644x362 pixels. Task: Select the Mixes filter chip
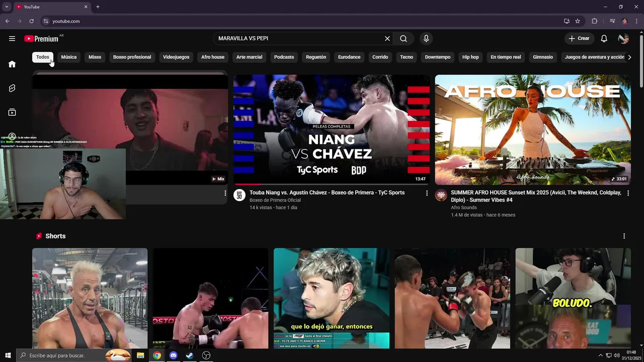point(95,57)
